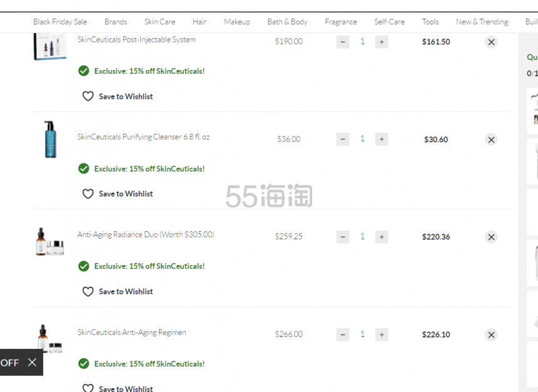The width and height of the screenshot is (538, 392).
Task: Click 15% off offer text under Radiance Duo
Action: (150, 266)
